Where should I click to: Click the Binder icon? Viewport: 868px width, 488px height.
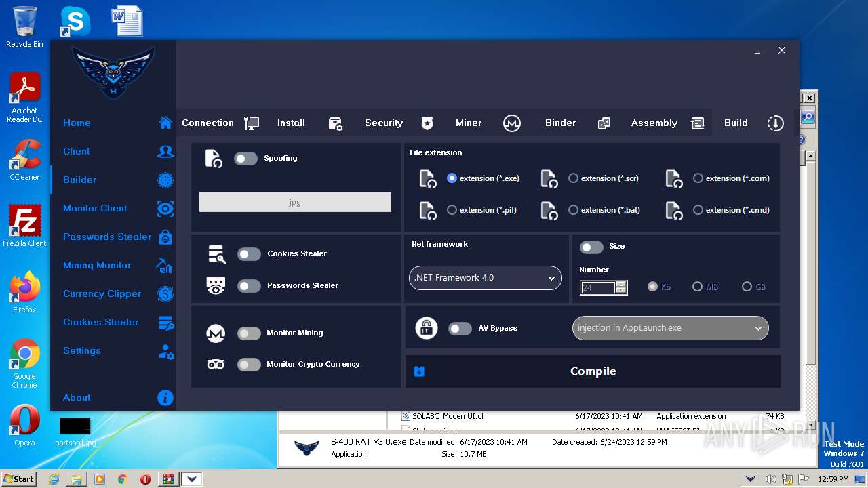point(604,123)
